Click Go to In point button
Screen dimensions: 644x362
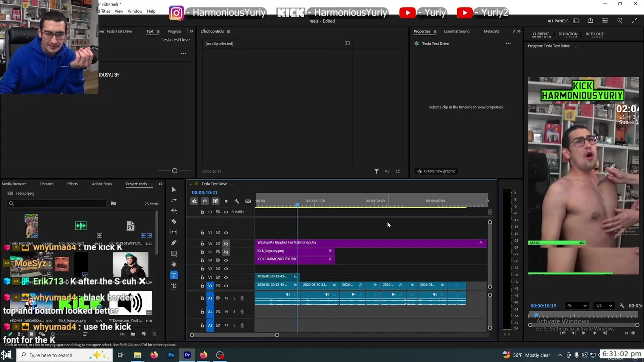[x=562, y=333]
